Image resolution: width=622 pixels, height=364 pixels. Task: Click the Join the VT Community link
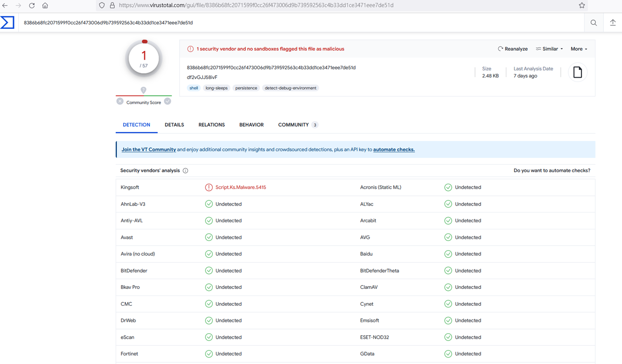[149, 150]
